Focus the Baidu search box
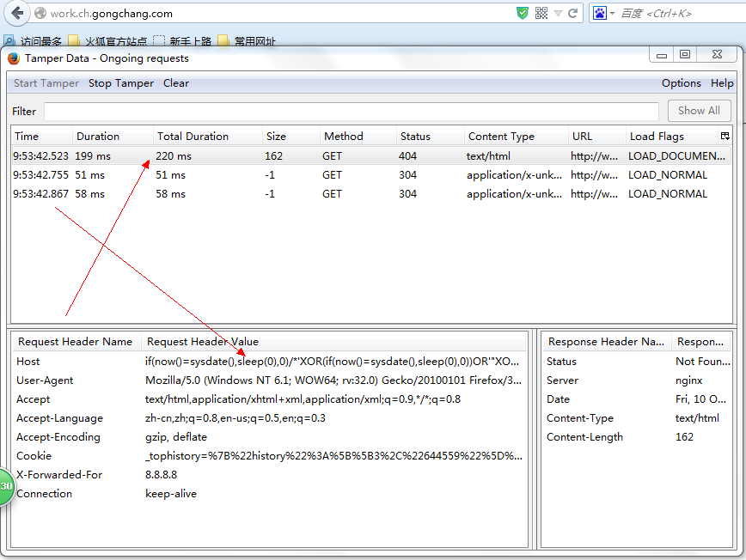Screen dimensions: 746x560 682,13
